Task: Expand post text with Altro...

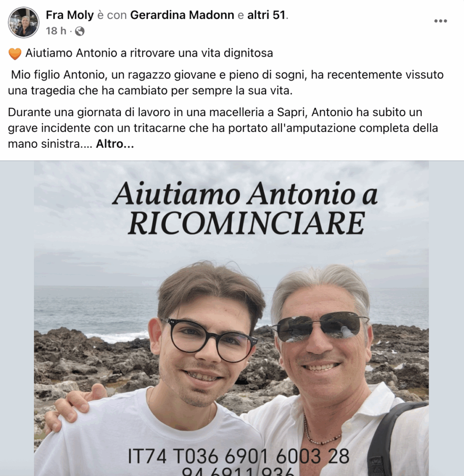Action: 115,144
